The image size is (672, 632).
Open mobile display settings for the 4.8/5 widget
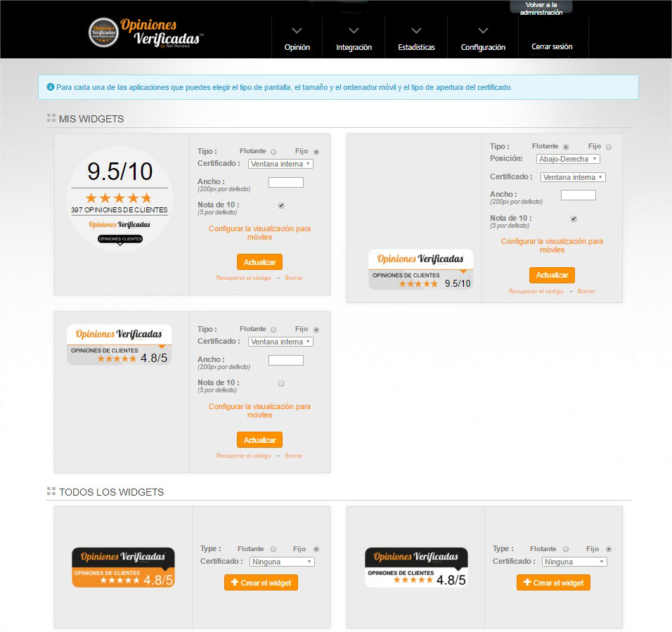click(x=259, y=411)
